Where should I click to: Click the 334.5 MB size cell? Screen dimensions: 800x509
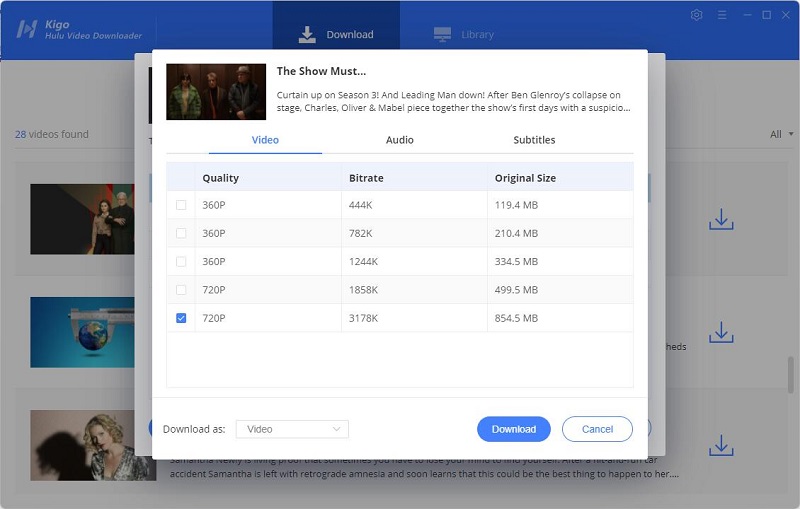[560, 262]
